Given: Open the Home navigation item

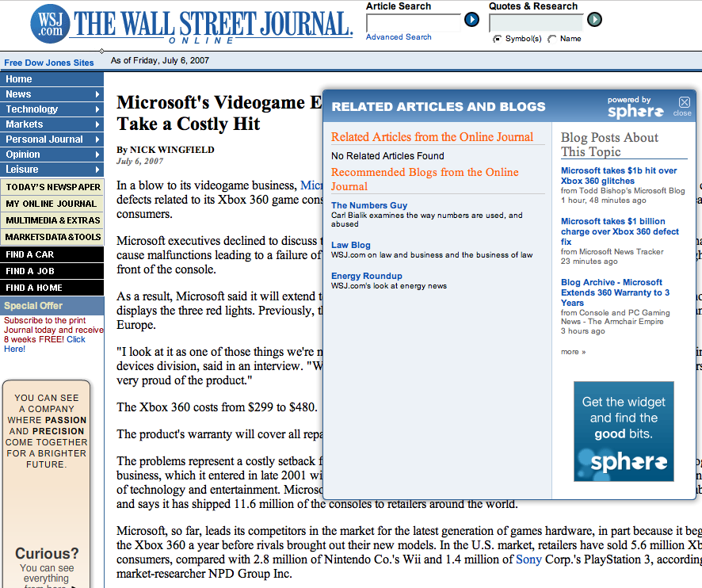Looking at the screenshot, I should point(52,79).
